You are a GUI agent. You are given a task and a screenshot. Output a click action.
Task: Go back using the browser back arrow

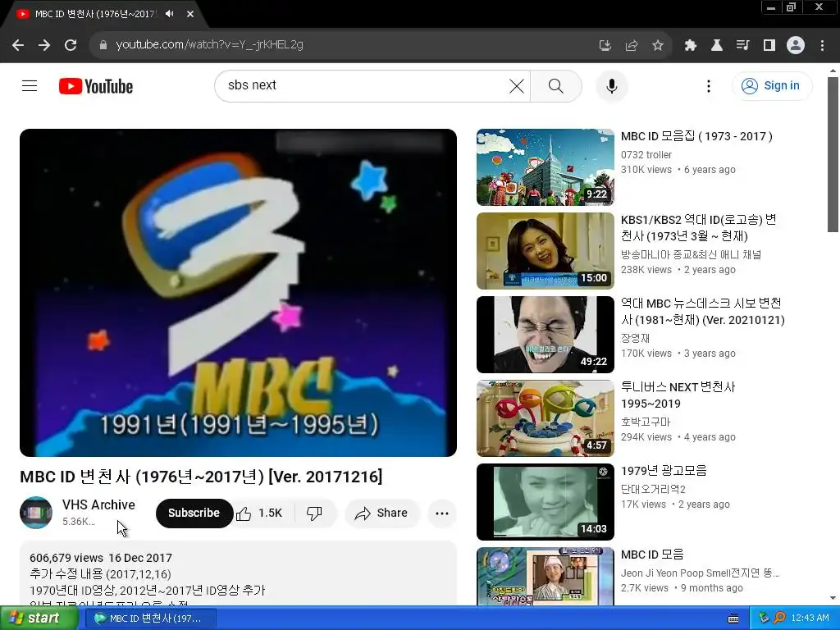coord(18,45)
